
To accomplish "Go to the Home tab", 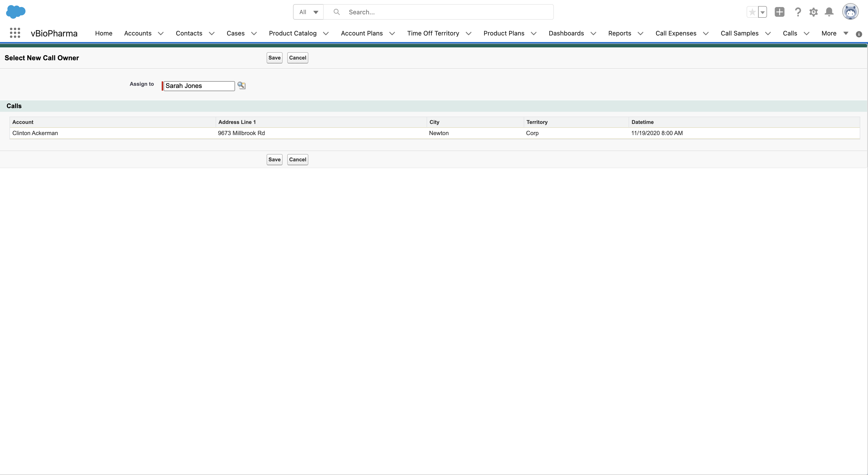I will [x=103, y=33].
